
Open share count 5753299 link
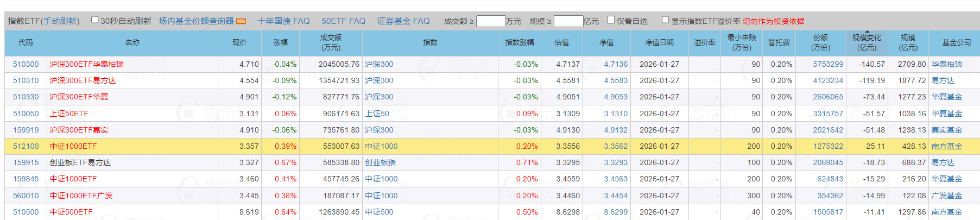(827, 64)
